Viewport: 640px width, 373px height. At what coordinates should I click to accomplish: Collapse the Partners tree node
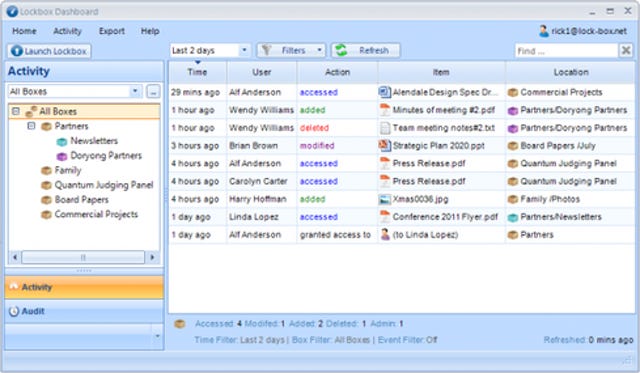pos(31,126)
